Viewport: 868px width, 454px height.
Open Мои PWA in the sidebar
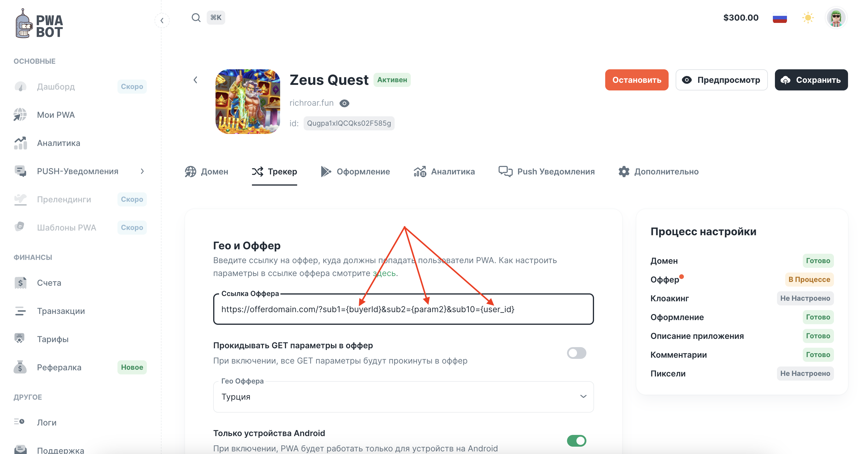click(x=55, y=115)
